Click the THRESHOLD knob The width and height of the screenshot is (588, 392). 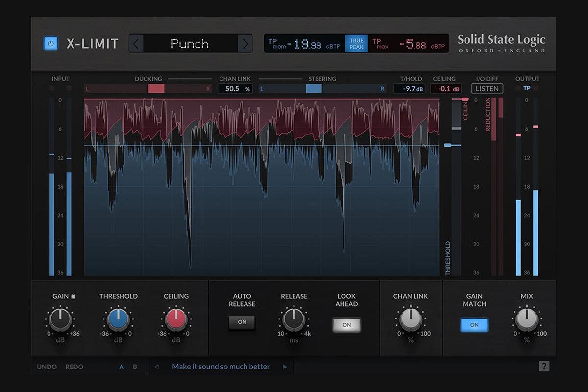point(118,320)
